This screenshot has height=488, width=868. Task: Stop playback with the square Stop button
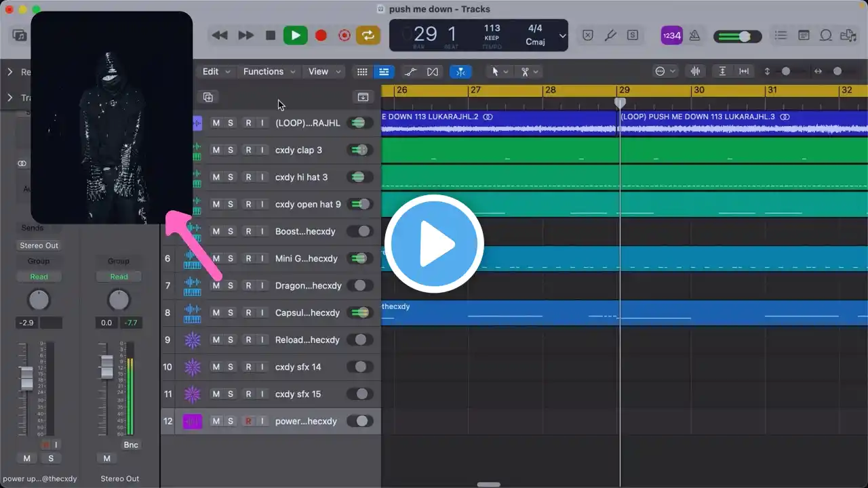(x=271, y=35)
